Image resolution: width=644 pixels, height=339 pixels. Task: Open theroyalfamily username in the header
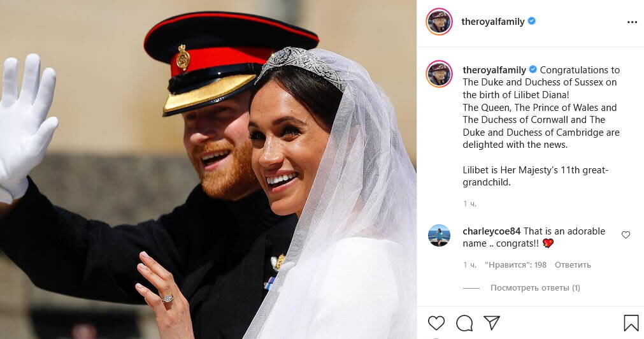click(x=493, y=22)
